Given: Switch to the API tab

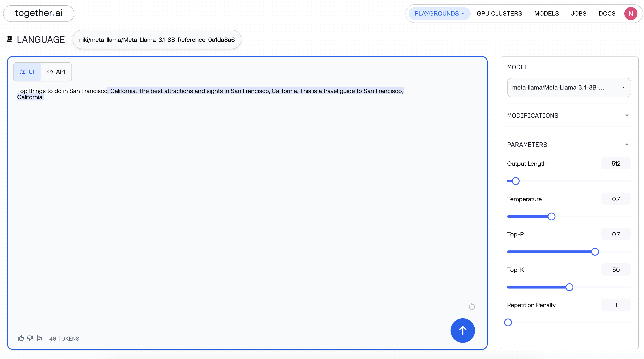Looking at the screenshot, I should 56,72.
